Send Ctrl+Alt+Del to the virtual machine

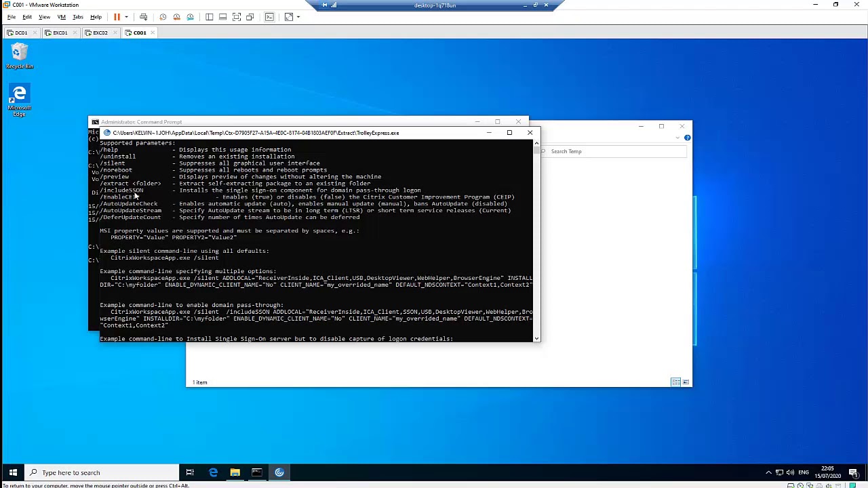coord(143,17)
